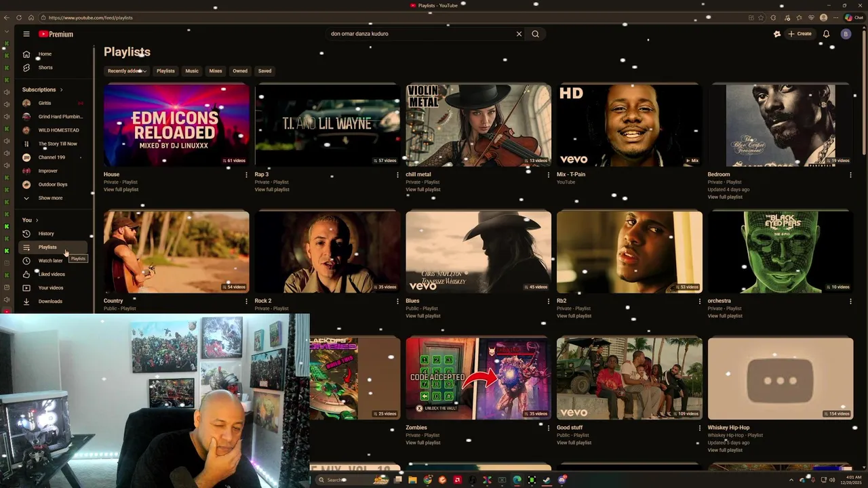Open Black Eyed Peas orchestra thumbnail
The height and width of the screenshot is (488, 868).
pos(781,251)
